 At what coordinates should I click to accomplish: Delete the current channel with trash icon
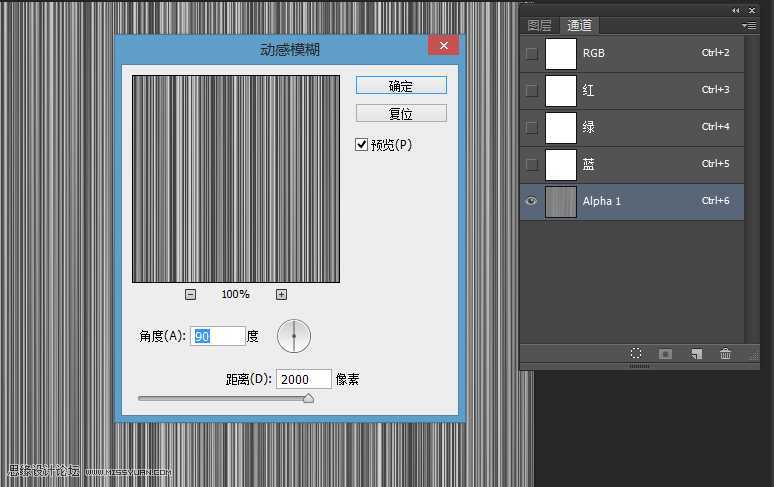[x=726, y=354]
